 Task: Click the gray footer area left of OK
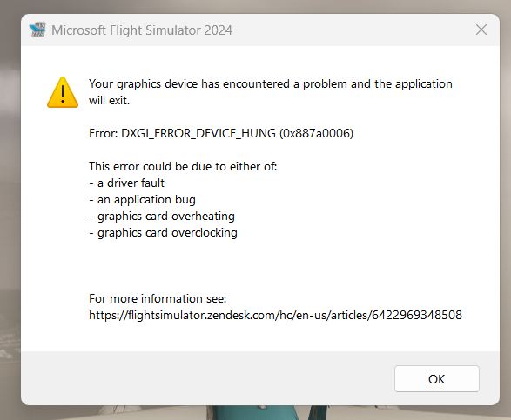click(205, 378)
